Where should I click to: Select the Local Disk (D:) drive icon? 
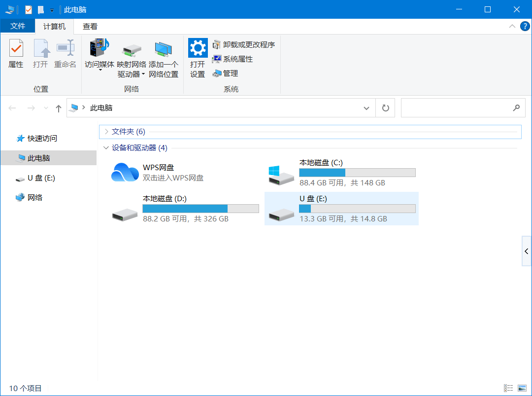[125, 215]
